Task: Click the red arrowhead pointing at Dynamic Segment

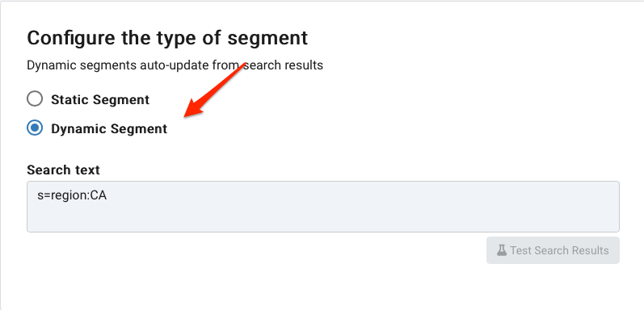Action: coord(193,109)
